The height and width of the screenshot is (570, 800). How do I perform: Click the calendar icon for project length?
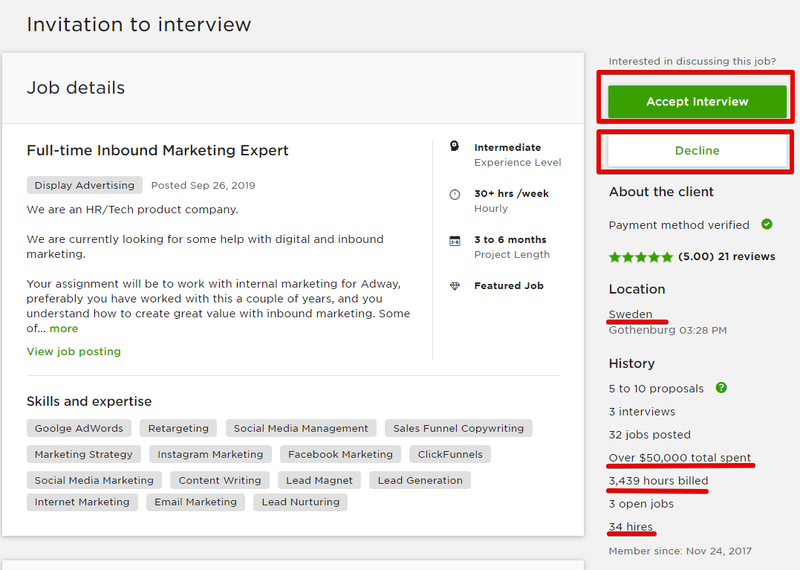tap(454, 240)
